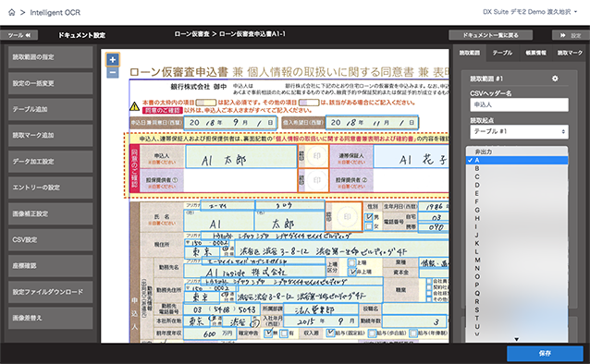Viewport: 590px width, 364px height.
Task: Click the CSV設定 sidebar button
Action: 51,239
